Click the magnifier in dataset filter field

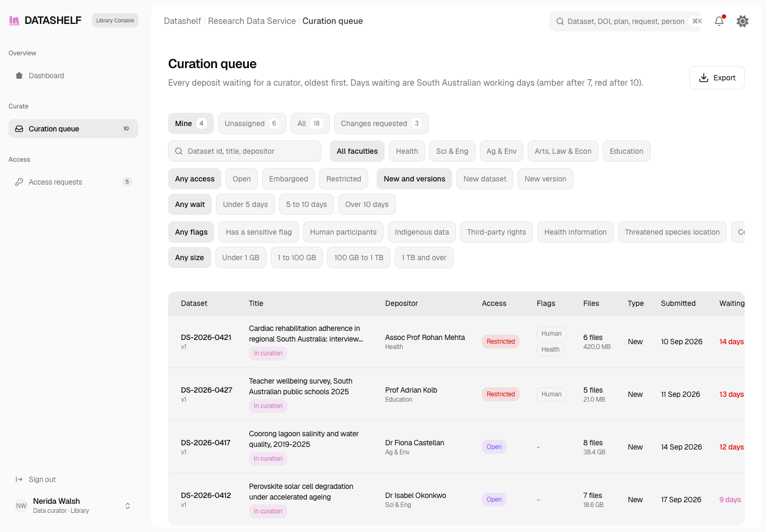tap(179, 151)
